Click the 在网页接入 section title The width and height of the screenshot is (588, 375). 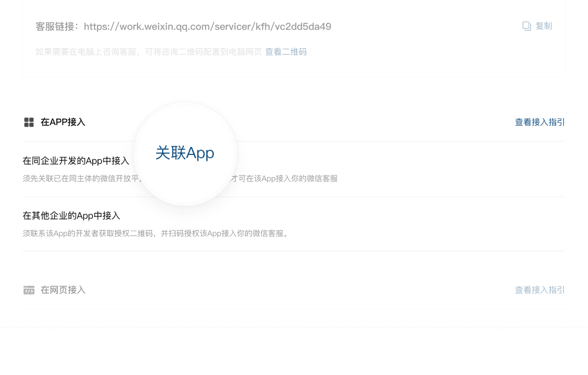(63, 290)
